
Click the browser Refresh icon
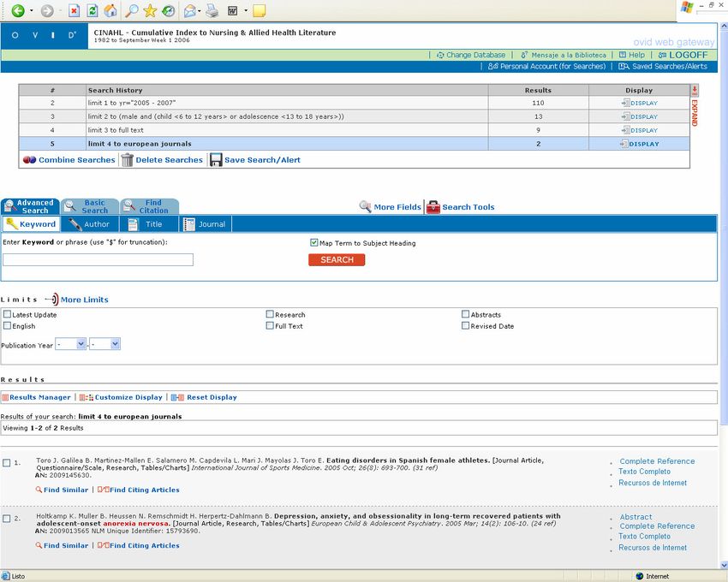coord(92,11)
